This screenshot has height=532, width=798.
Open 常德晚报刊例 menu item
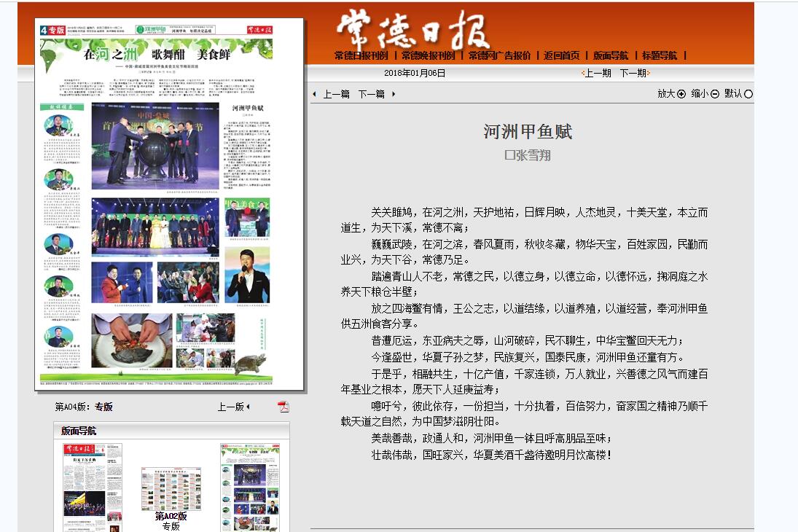pos(429,55)
